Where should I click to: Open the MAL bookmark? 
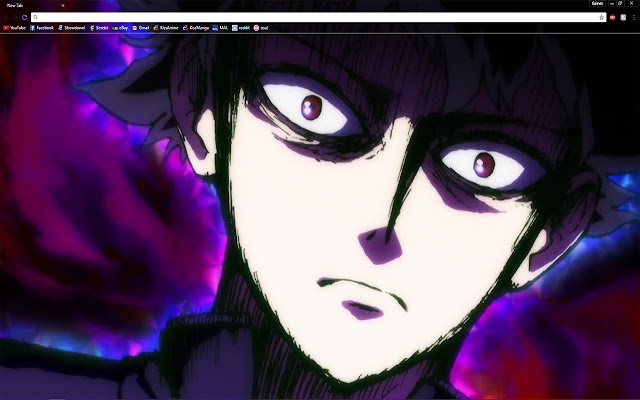point(220,28)
